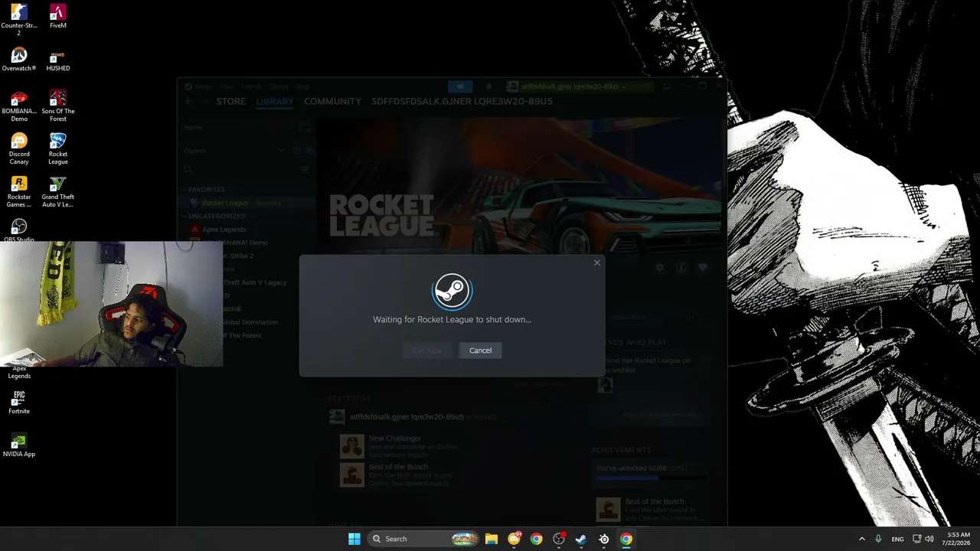
Task: Select the HUSHED desktop icon
Action: 58,60
